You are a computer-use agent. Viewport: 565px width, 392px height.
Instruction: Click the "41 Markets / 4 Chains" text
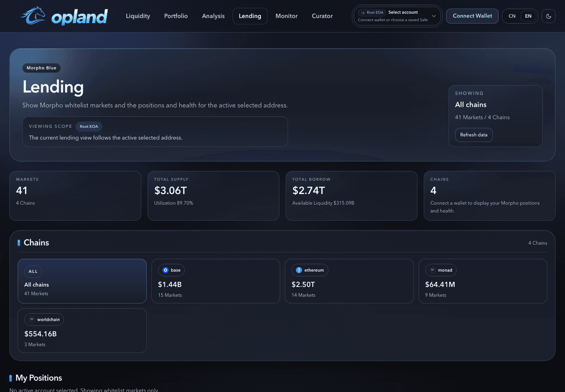(483, 118)
